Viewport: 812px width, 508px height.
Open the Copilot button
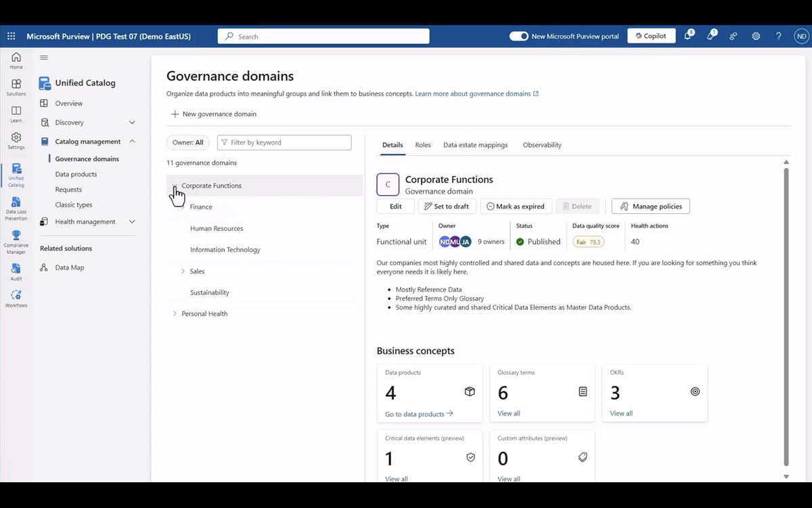click(652, 36)
